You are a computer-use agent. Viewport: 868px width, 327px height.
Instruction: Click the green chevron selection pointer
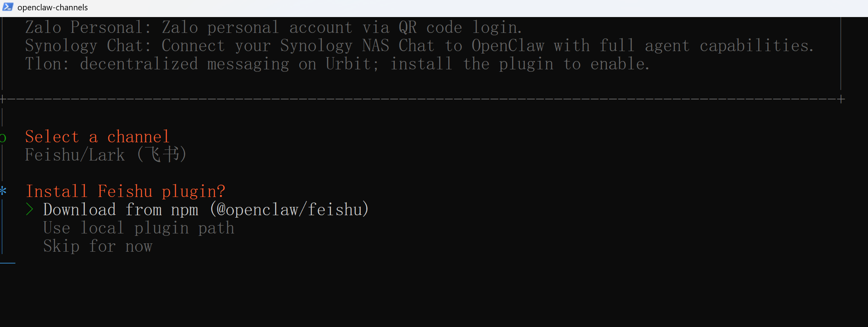pos(29,209)
